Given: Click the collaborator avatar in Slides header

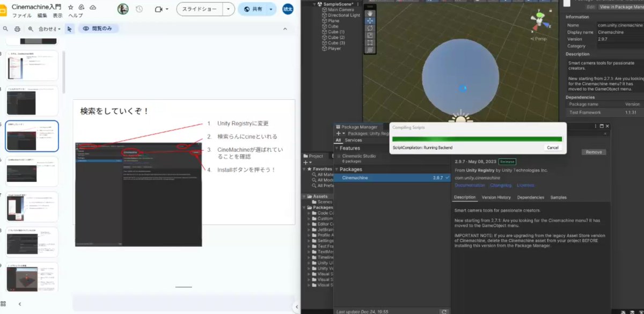Looking at the screenshot, I should pyautogui.click(x=123, y=9).
